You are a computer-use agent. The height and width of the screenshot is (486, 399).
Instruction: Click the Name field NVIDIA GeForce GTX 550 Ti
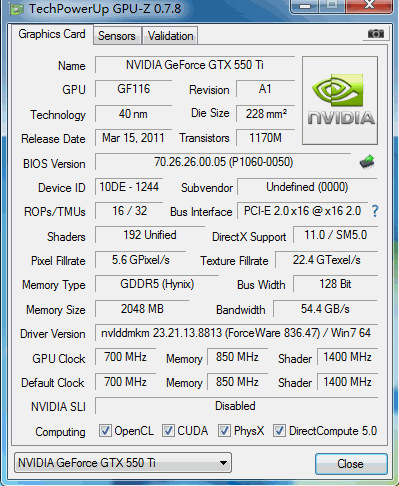(x=195, y=65)
